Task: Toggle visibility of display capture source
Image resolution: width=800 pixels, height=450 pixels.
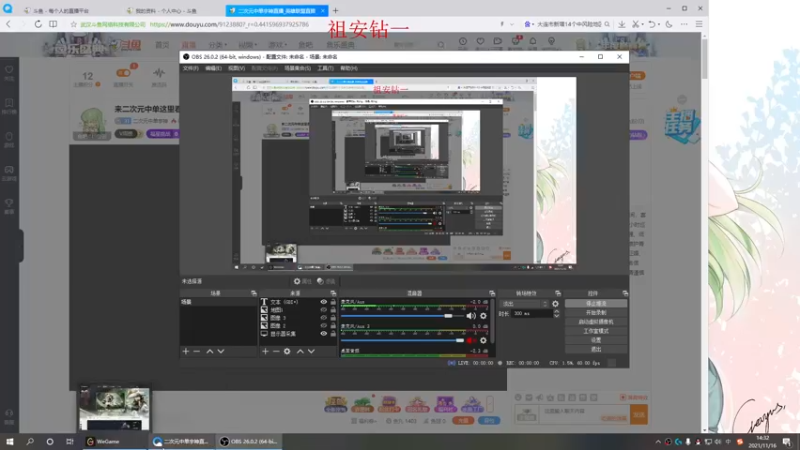Action: tap(323, 334)
